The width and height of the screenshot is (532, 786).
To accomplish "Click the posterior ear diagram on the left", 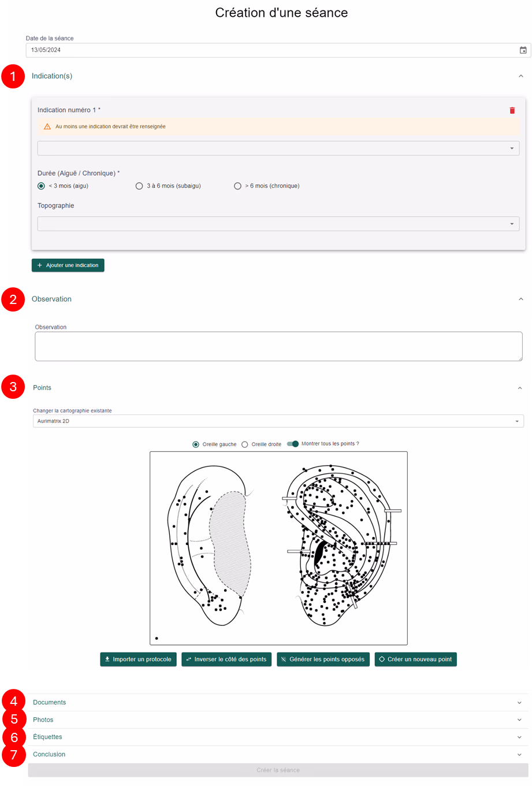I will tap(211, 545).
